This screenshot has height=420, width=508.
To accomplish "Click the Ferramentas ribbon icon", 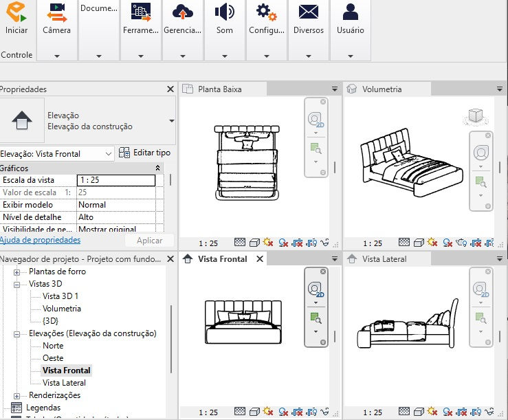I will coord(141,12).
